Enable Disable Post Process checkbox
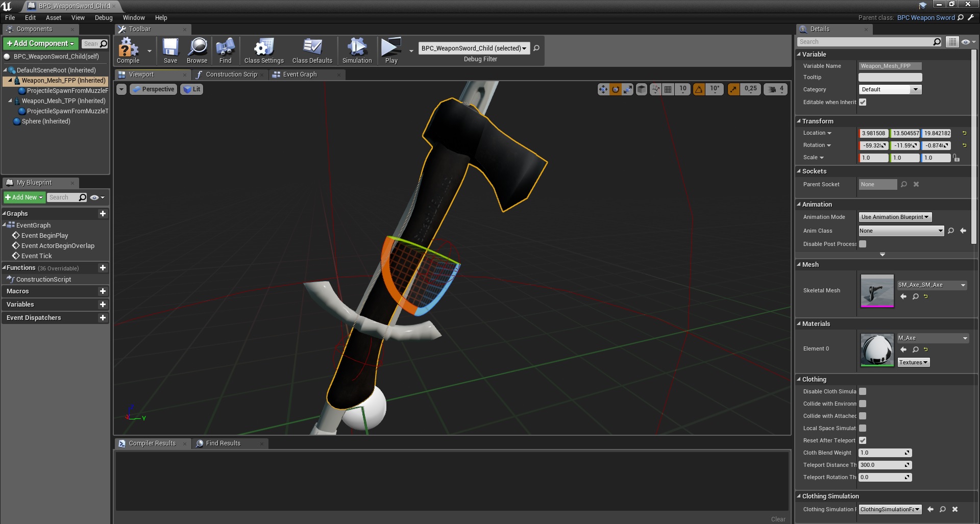Screen dimensions: 980x524 pos(863,244)
